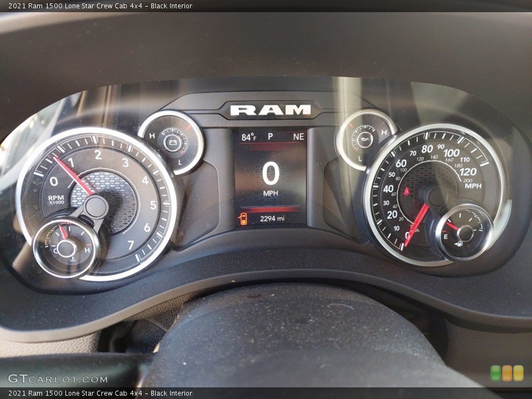This screenshot has width=532, height=399.
Task: Click the coolant temperature gauge icon
Action: (x=72, y=260)
